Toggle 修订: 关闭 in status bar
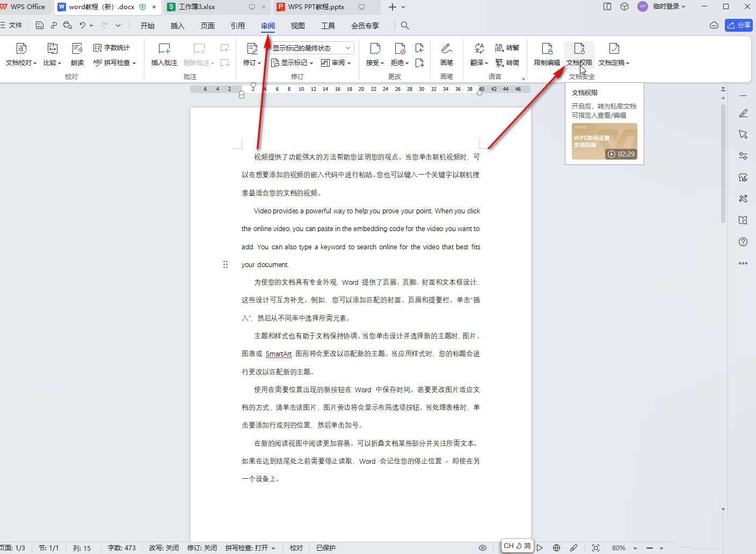This screenshot has height=554, width=756. click(202, 548)
